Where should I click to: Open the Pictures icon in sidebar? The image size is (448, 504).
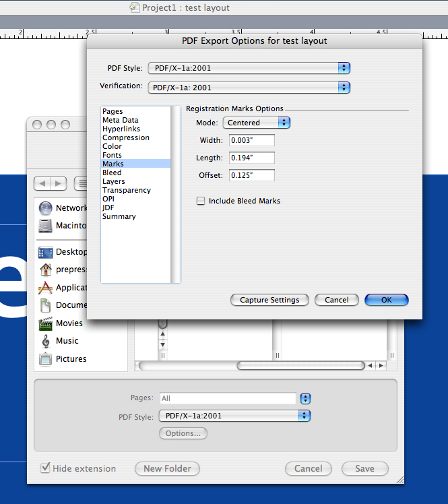(x=45, y=359)
